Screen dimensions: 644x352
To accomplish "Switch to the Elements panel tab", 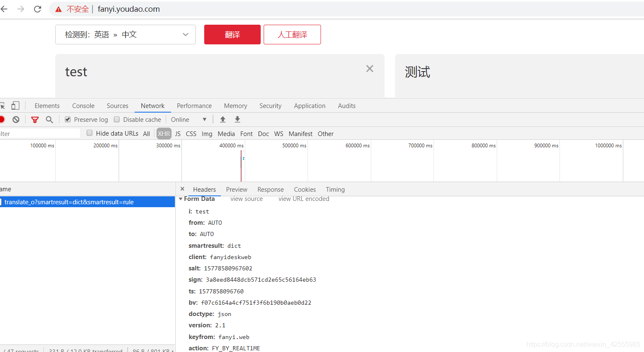I will point(47,106).
